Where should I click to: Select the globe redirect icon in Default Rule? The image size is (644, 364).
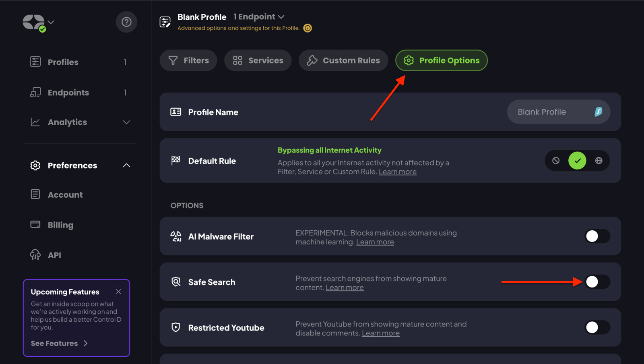[599, 160]
